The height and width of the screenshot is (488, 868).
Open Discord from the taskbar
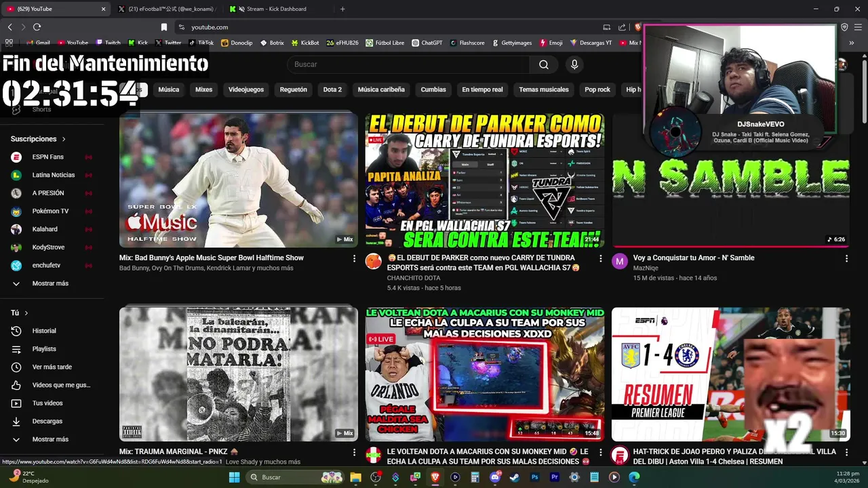pyautogui.click(x=495, y=477)
